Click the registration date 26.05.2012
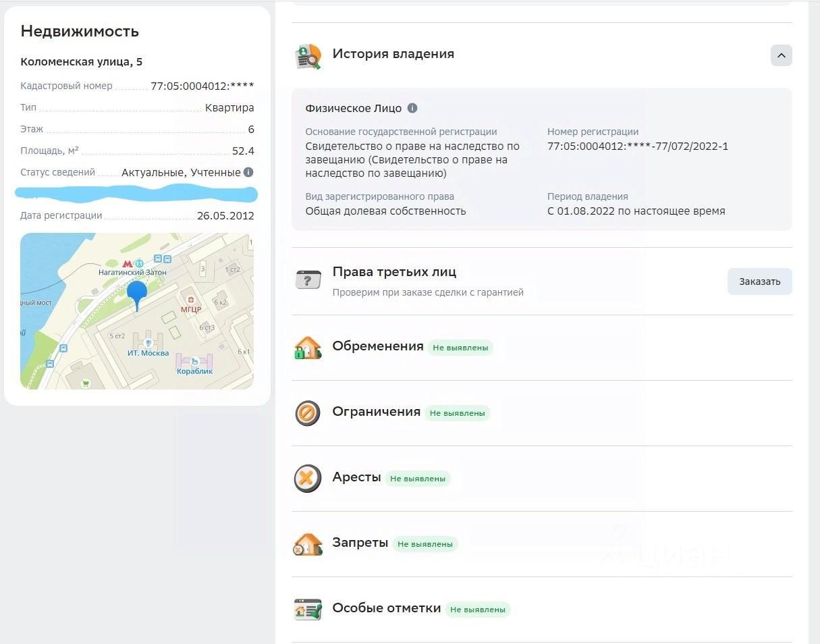Image resolution: width=820 pixels, height=644 pixels. point(225,216)
